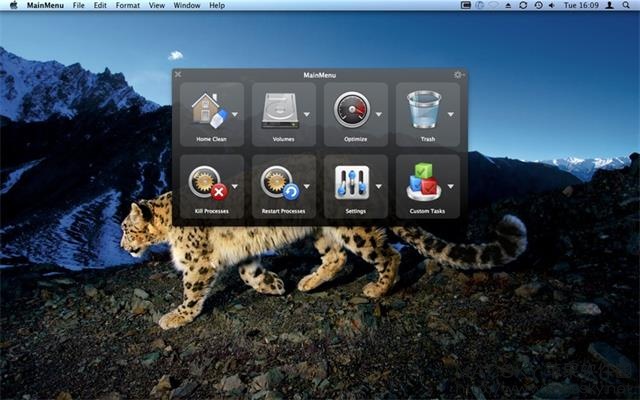Click the Restart Processes label

coord(283,211)
